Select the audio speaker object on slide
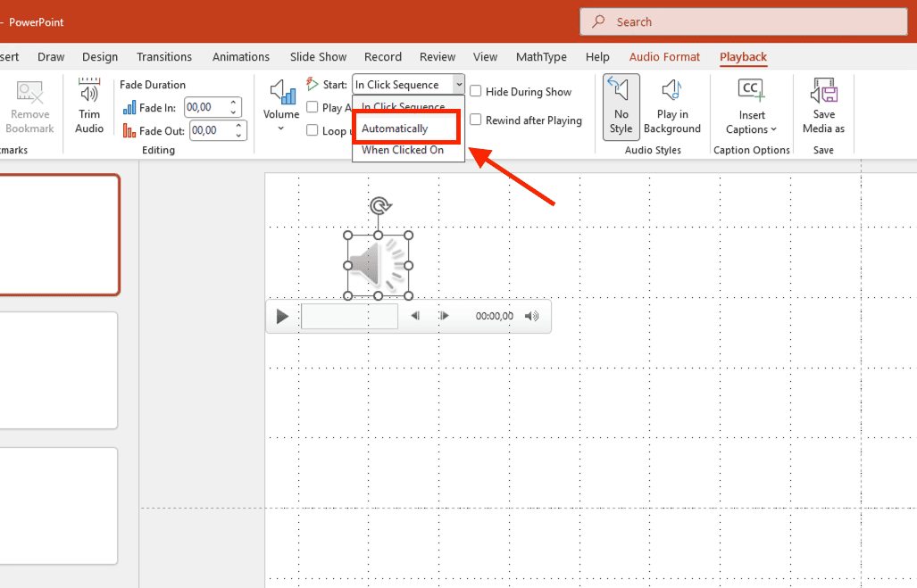The height and width of the screenshot is (588, 917). tap(379, 265)
